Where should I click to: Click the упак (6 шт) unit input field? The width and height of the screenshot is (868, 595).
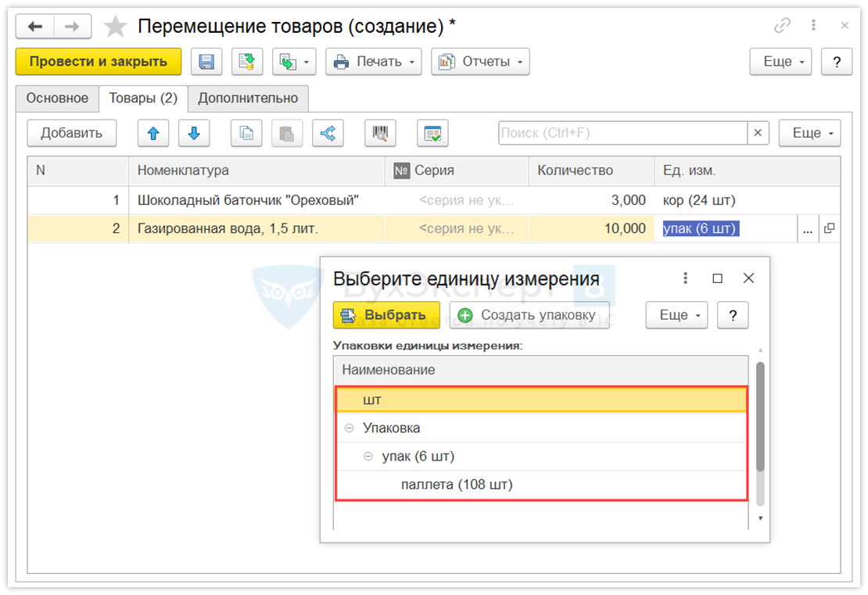click(725, 228)
